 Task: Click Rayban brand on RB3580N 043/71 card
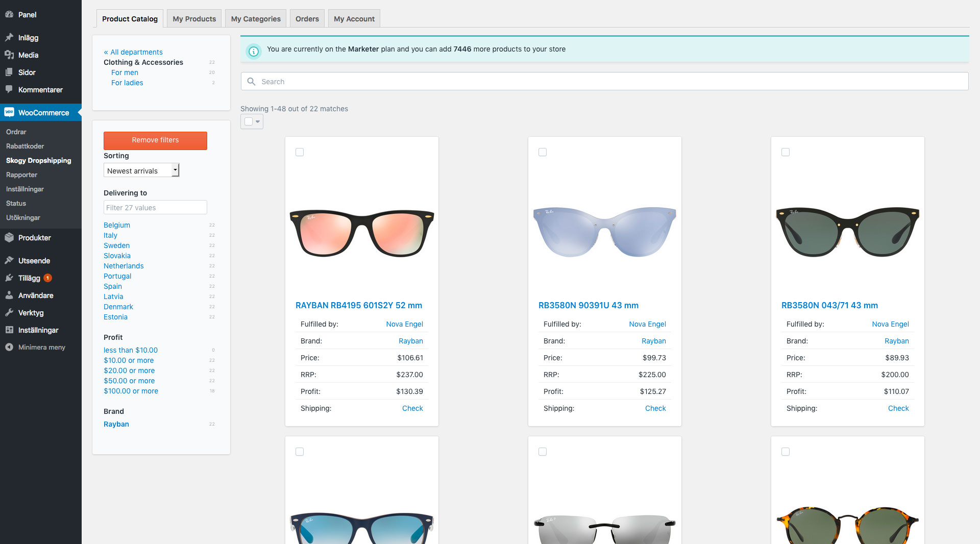897,341
